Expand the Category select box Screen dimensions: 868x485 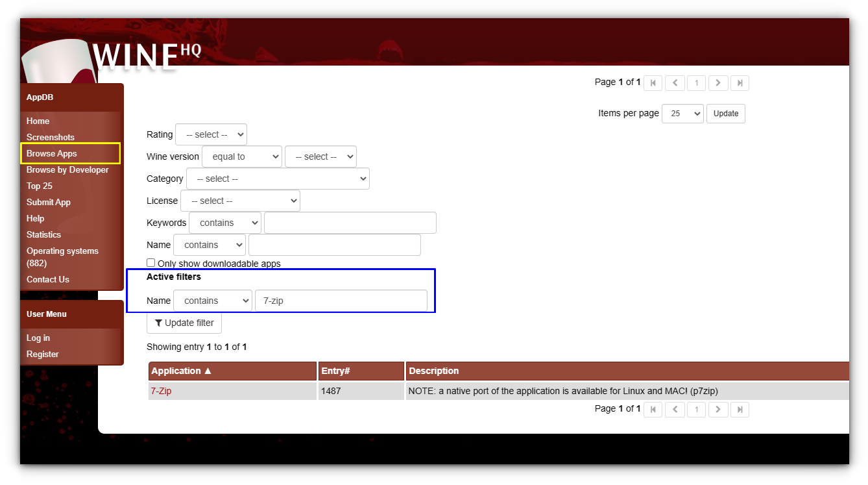click(x=278, y=179)
